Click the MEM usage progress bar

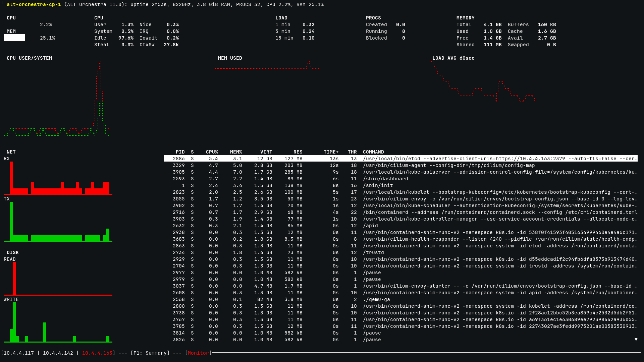coord(14,38)
